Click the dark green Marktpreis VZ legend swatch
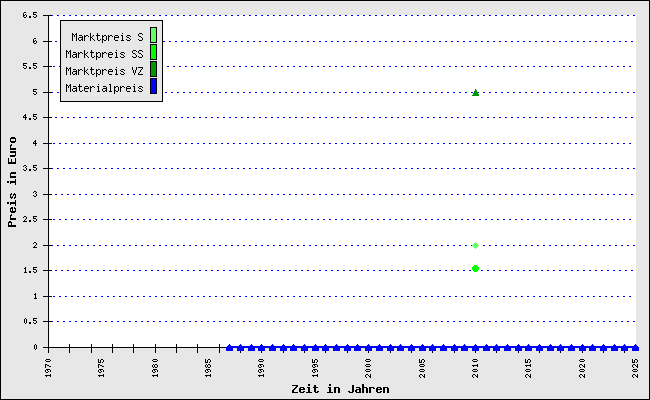Viewport: 650px width, 400px height. (153, 70)
